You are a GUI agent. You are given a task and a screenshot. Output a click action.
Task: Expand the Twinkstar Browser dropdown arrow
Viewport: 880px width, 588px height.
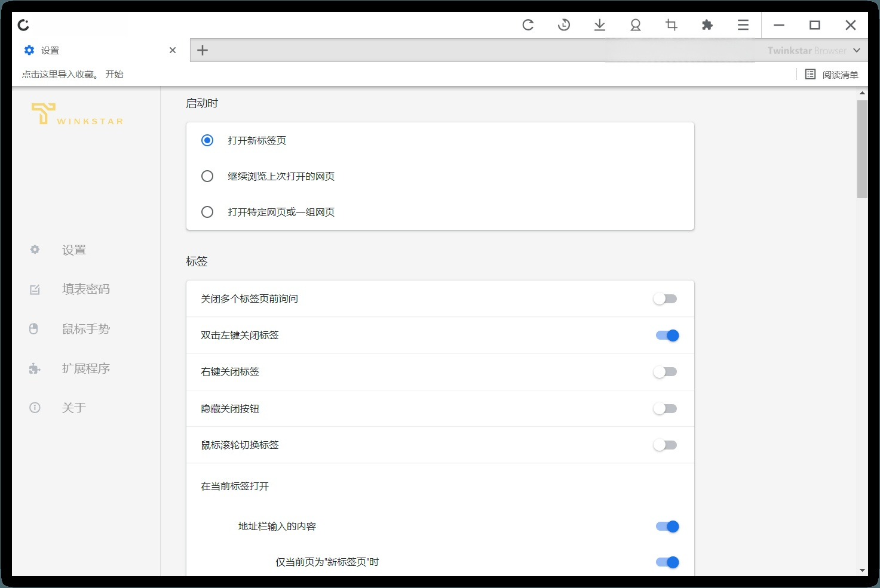[x=857, y=51]
